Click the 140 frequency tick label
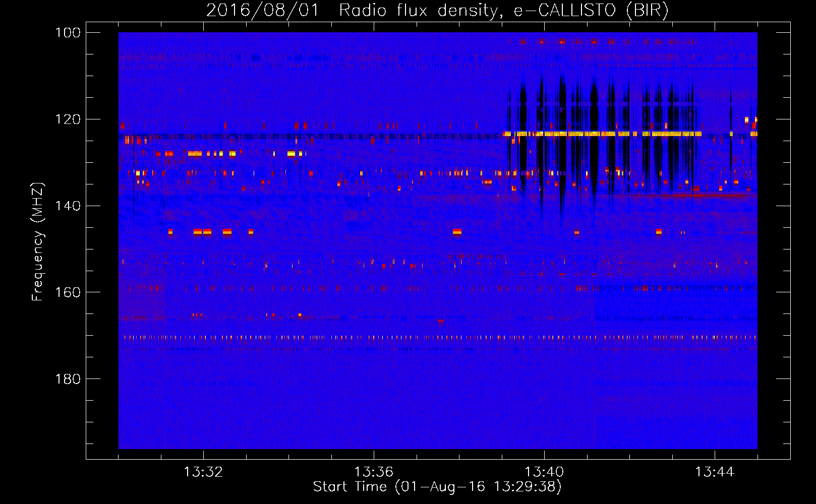 68,206
